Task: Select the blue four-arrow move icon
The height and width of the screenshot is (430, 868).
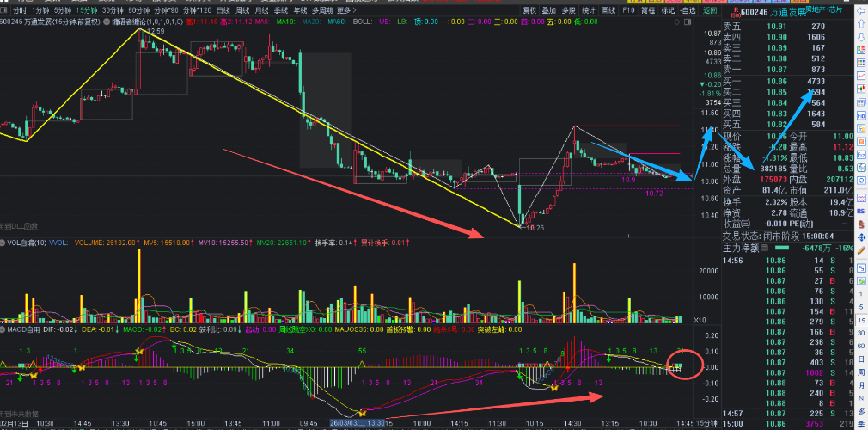Action: coord(861,237)
